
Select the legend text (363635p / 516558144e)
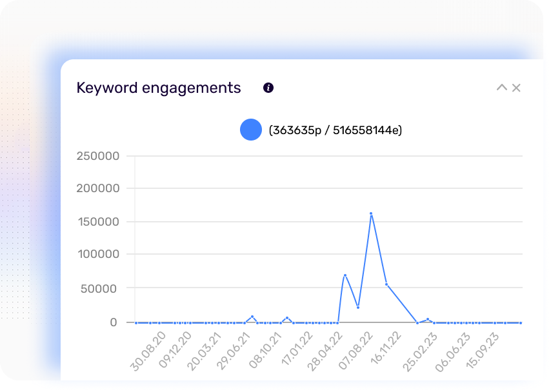pyautogui.click(x=336, y=130)
